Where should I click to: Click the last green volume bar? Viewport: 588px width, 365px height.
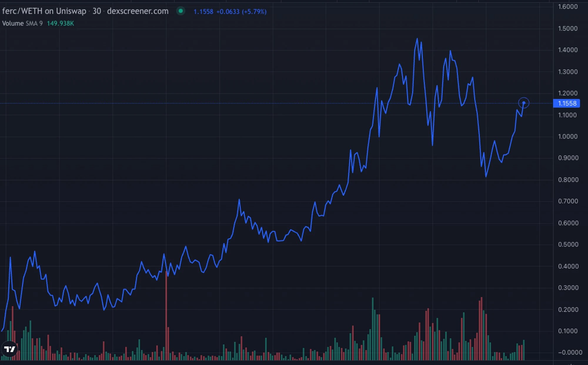[x=524, y=350]
